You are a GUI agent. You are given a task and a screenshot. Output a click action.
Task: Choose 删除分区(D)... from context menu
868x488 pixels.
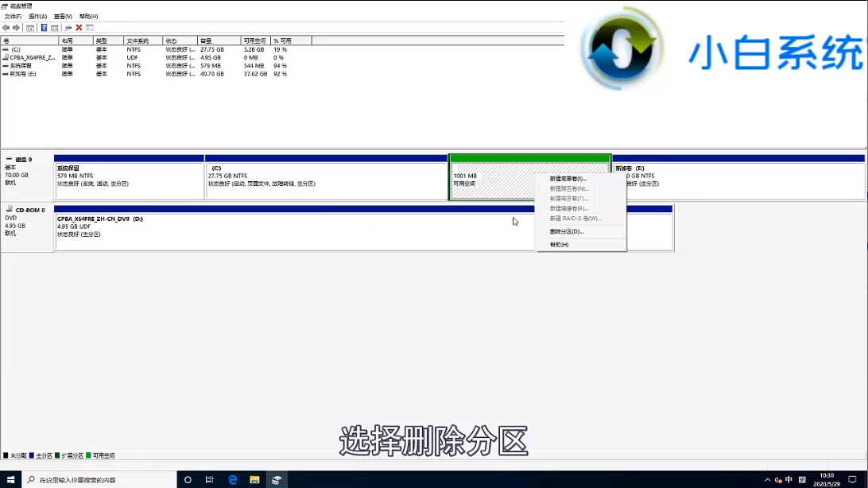(581, 231)
